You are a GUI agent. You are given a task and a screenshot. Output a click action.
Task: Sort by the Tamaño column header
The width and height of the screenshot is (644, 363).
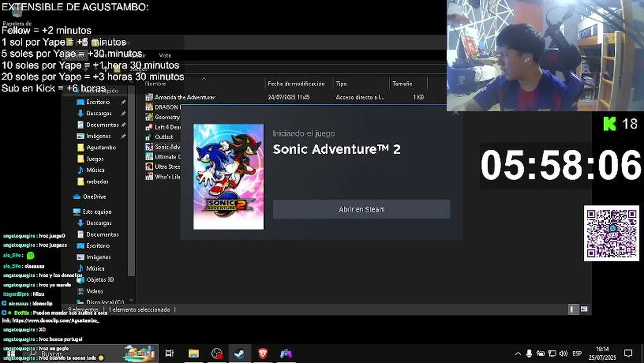pos(402,84)
